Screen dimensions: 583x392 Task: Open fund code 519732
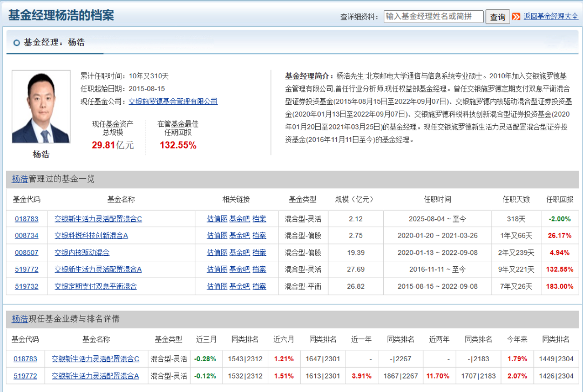point(26,286)
